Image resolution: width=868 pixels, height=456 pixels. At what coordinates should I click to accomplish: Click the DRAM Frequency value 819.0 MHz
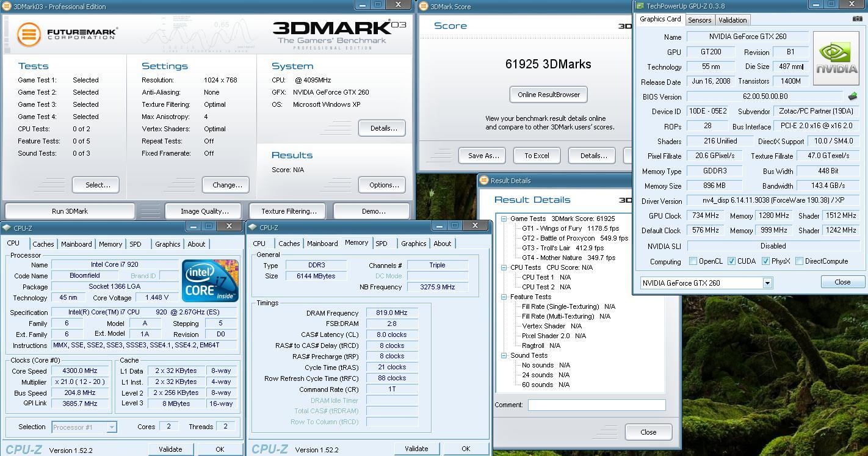(x=392, y=313)
